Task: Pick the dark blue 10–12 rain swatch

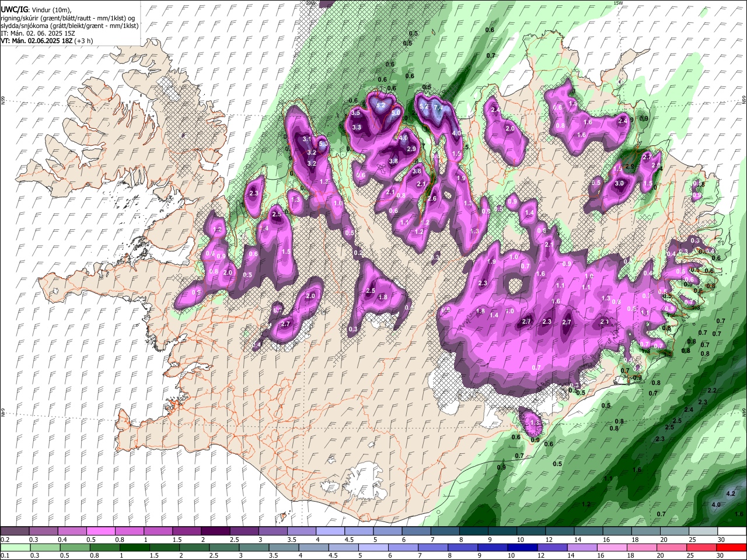Action: pos(522,547)
